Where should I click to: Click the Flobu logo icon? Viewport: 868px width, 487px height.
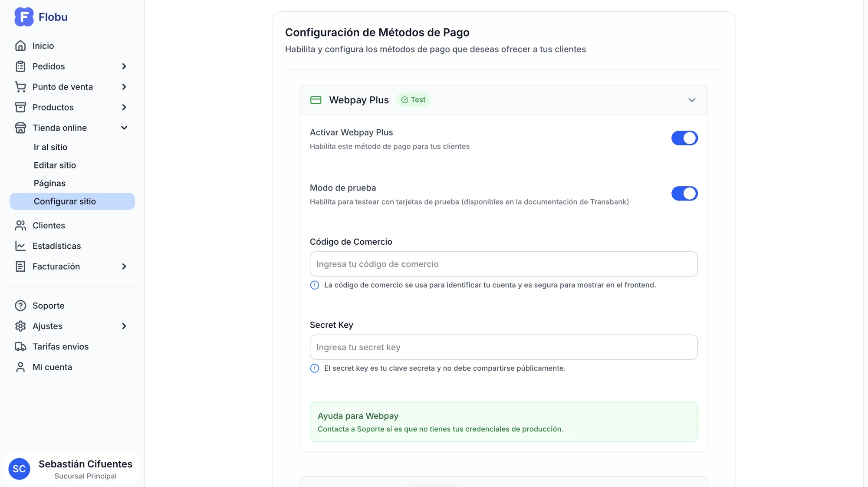click(24, 17)
